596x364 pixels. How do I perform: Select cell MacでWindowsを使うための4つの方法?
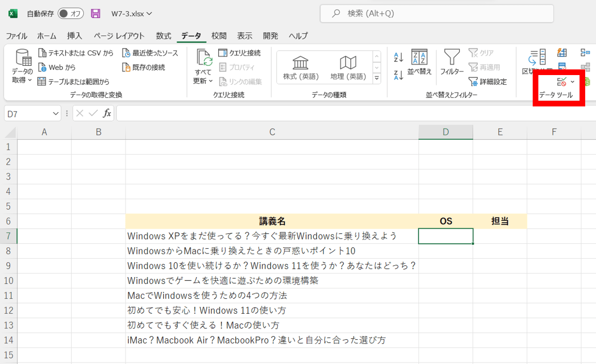tap(272, 295)
